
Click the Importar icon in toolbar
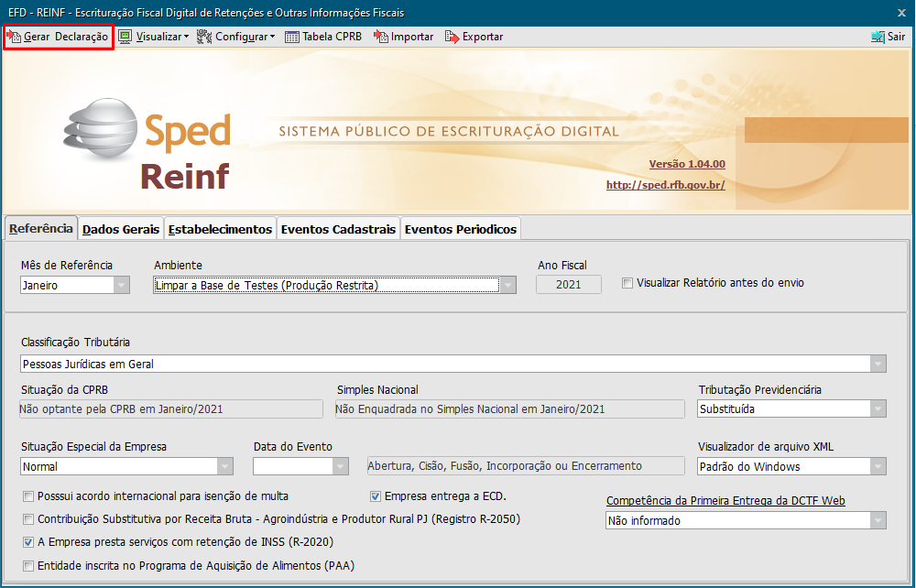pyautogui.click(x=381, y=37)
